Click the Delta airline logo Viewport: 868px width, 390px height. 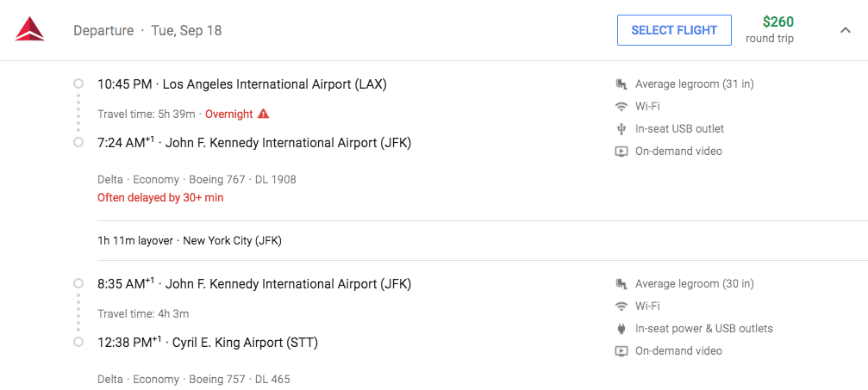coord(29,29)
